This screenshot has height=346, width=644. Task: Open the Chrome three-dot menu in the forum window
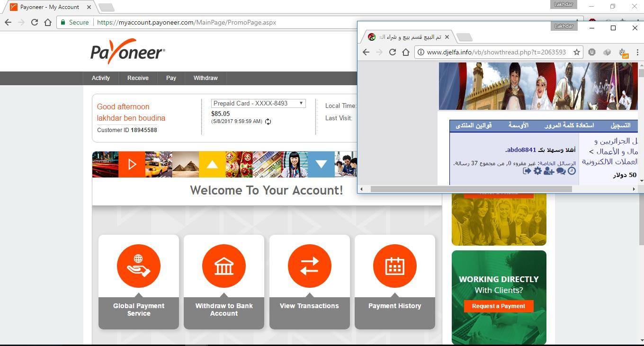[x=637, y=52]
